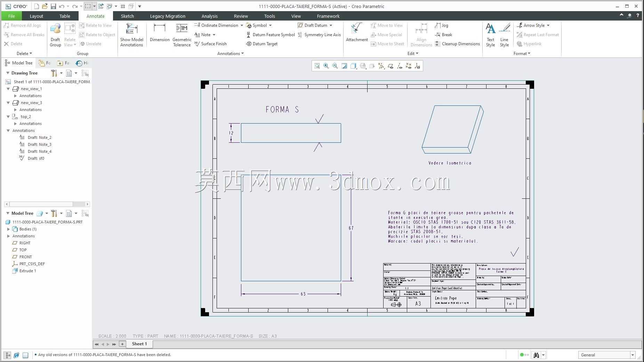This screenshot has height=362, width=644.
Task: Switch to the Layout tab
Action: tap(37, 16)
